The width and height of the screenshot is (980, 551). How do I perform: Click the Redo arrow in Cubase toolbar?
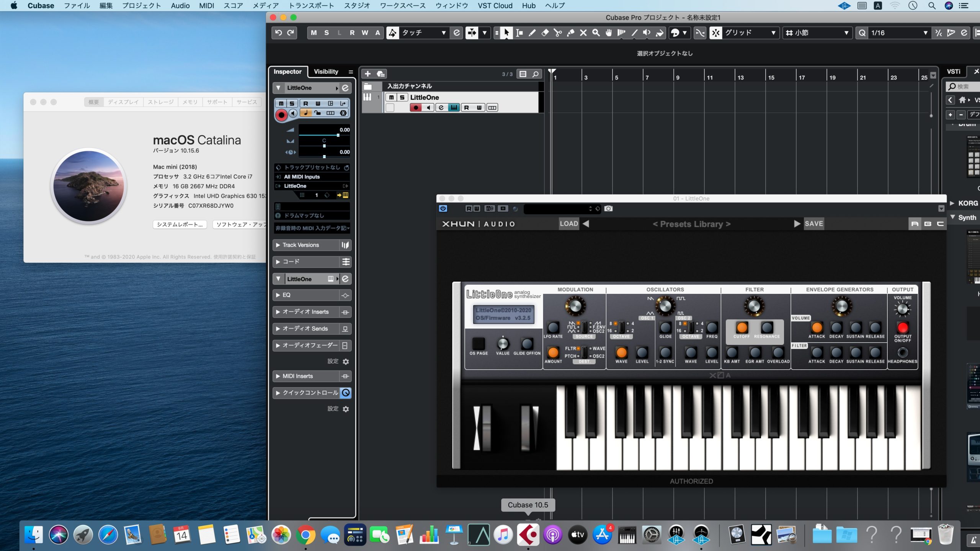point(291,33)
